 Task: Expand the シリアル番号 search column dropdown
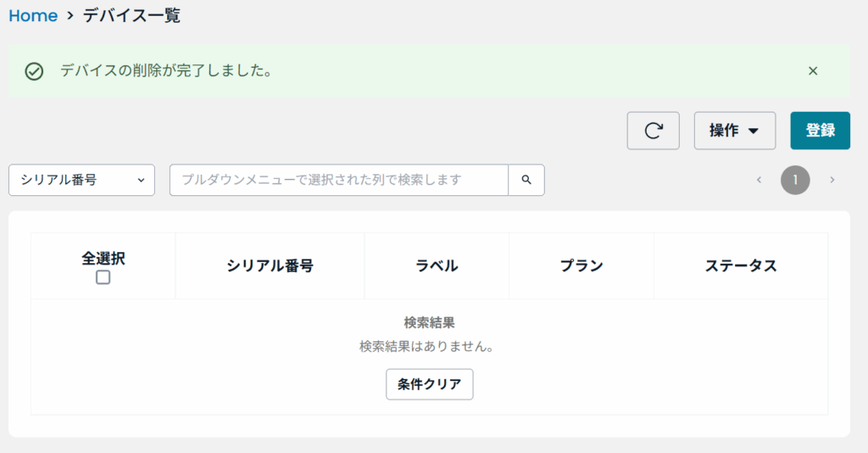tap(81, 180)
